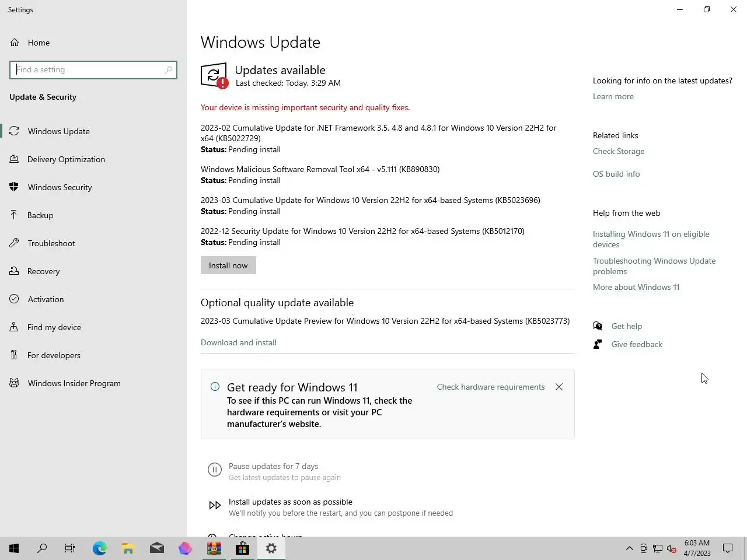Click the search magnifier in Find a setting

tap(169, 69)
